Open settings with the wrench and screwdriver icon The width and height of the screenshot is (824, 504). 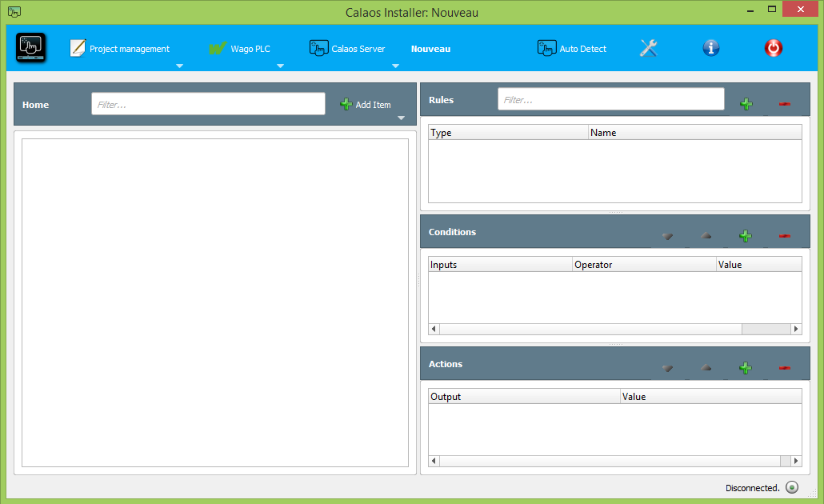649,48
